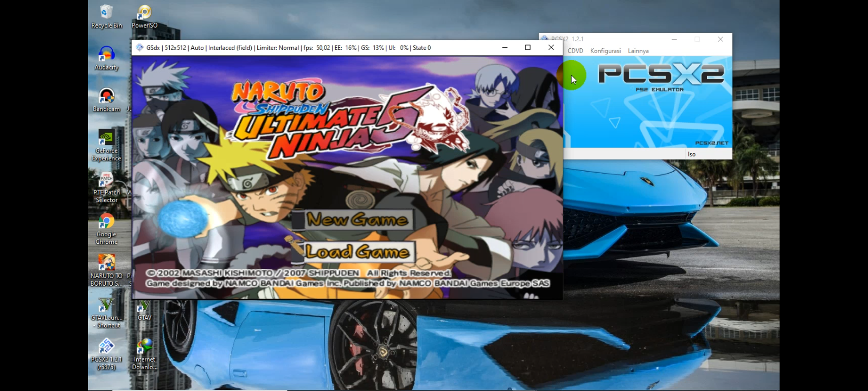The image size is (868, 391).
Task: Open Google Chrome from the desktop
Action: [x=106, y=229]
